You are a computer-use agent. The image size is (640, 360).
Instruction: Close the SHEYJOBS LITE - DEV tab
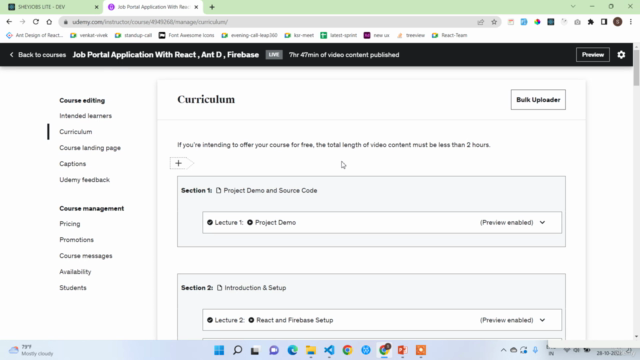tap(96, 7)
